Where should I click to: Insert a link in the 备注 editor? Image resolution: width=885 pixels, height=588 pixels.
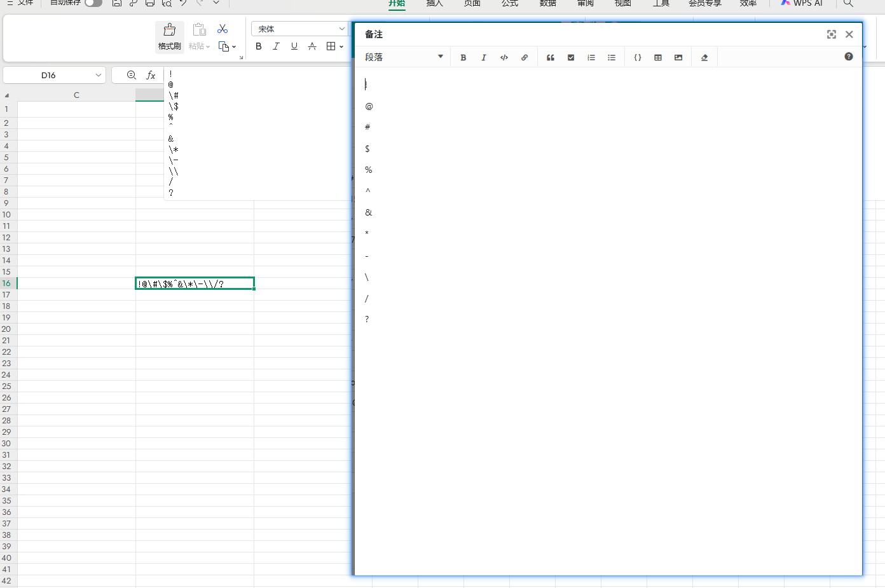pos(525,57)
